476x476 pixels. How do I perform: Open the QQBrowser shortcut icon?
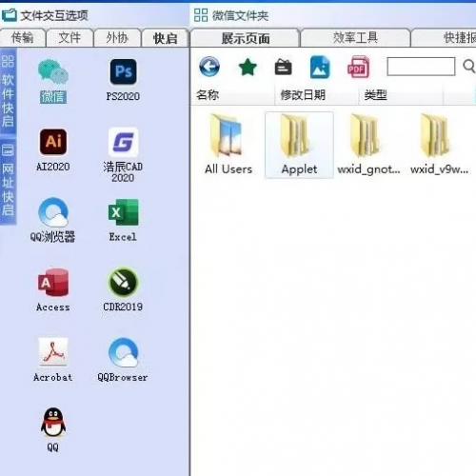tap(123, 360)
